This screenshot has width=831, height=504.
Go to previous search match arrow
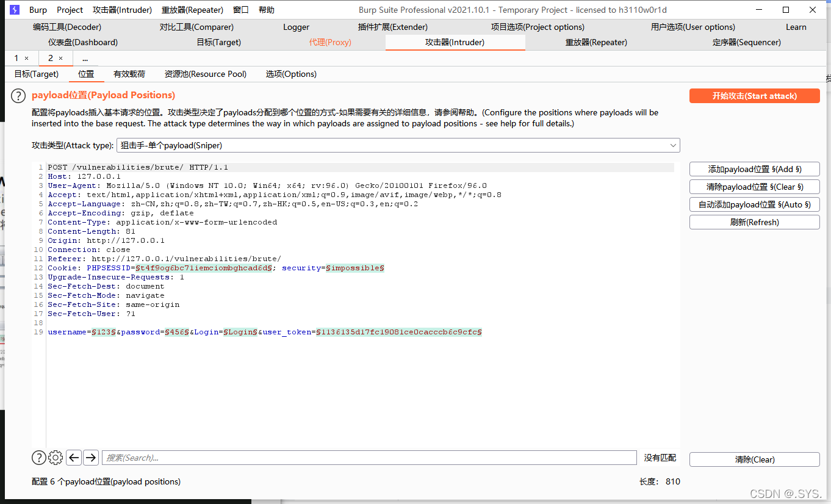pos(74,458)
